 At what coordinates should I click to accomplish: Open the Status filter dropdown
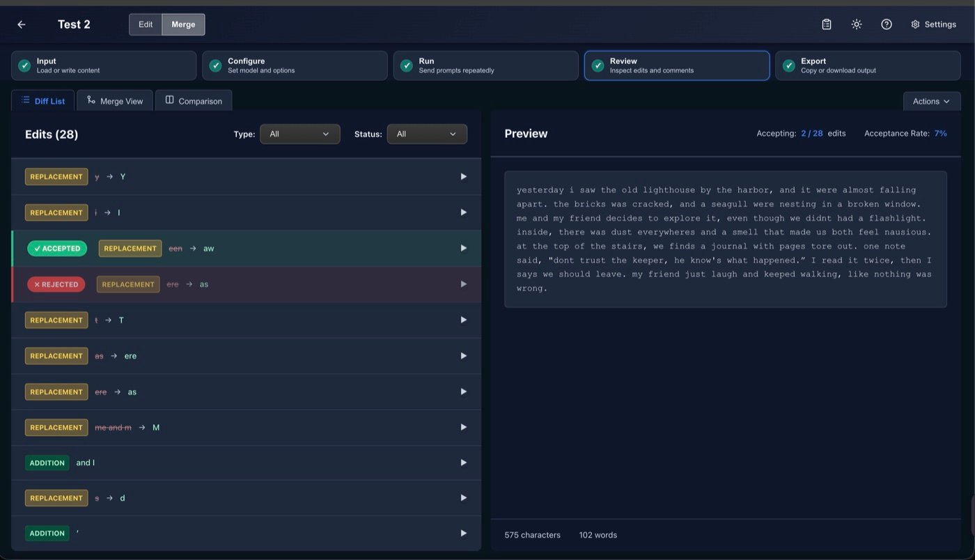point(427,134)
